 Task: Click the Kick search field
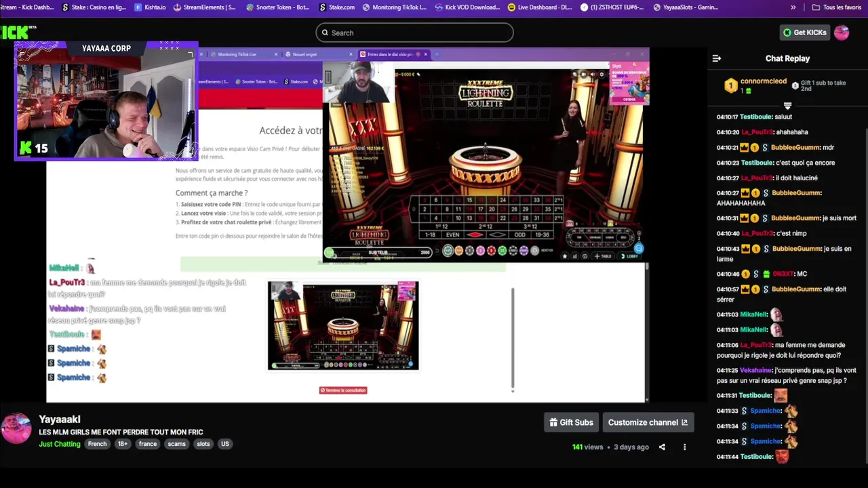point(414,33)
